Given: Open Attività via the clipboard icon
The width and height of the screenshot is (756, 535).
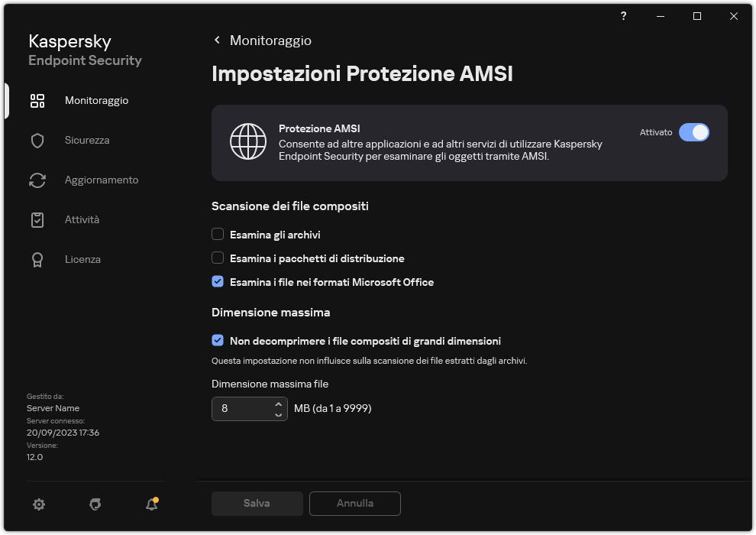Looking at the screenshot, I should 37,219.
